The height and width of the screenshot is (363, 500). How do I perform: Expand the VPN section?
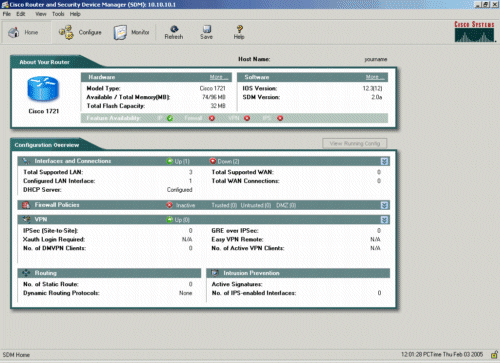coord(384,220)
